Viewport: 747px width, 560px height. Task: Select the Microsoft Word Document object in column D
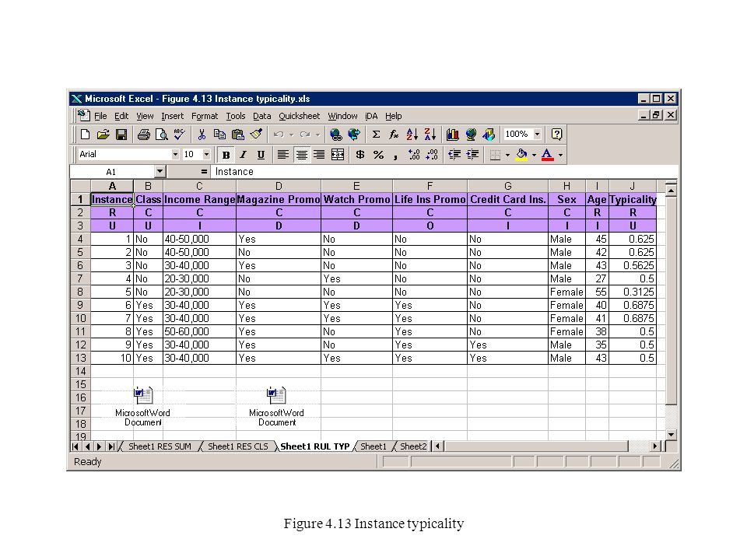[x=277, y=406]
